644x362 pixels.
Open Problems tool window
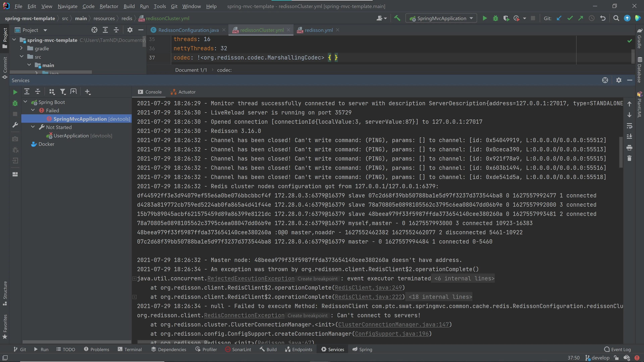[96, 349]
